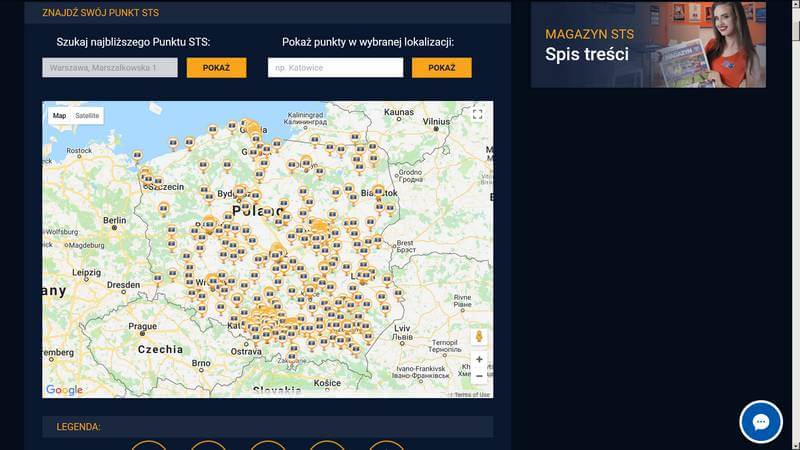Click POKAŻ next to Katowice location field
This screenshot has width=800, height=450.
(x=442, y=68)
